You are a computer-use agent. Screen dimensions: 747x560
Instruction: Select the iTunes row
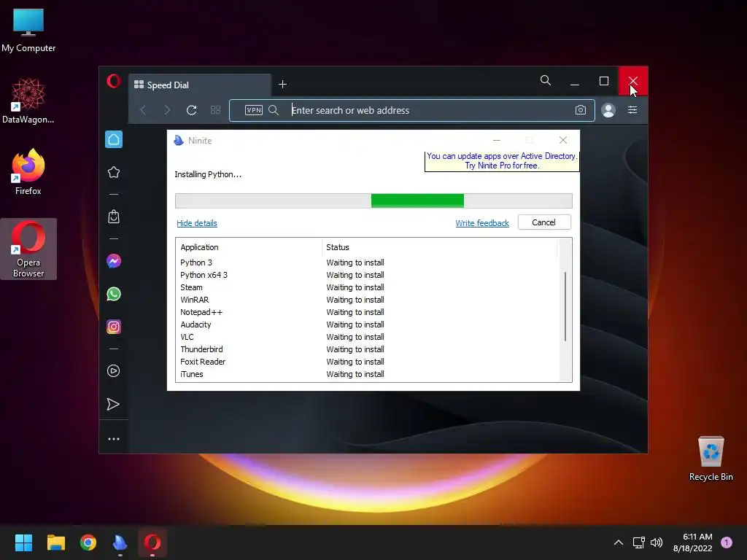tap(367, 374)
